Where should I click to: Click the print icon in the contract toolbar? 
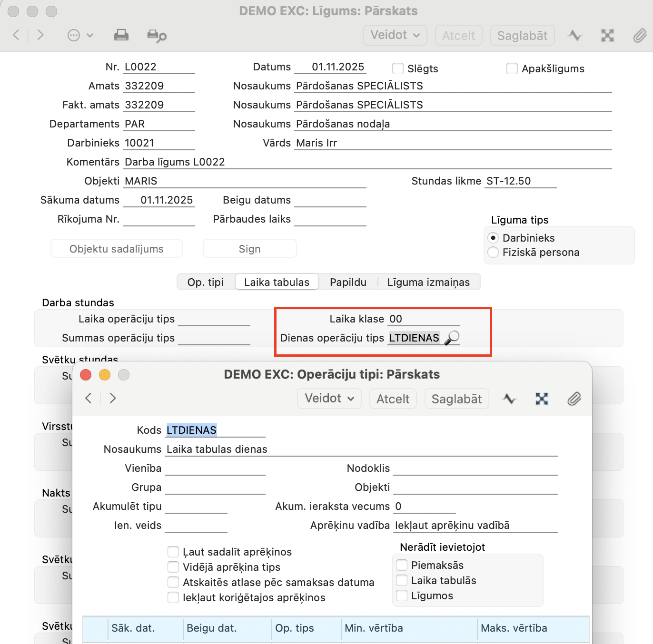point(121,35)
